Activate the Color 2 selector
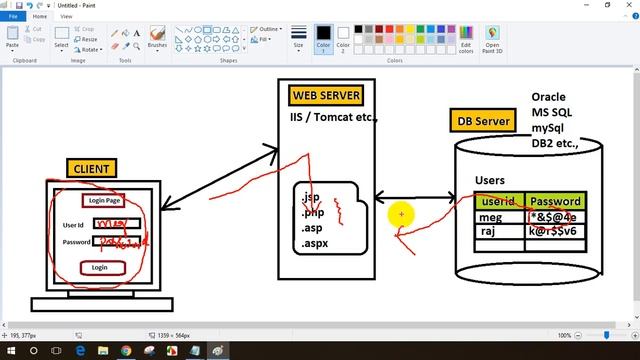This screenshot has height=360, width=640. point(343,39)
